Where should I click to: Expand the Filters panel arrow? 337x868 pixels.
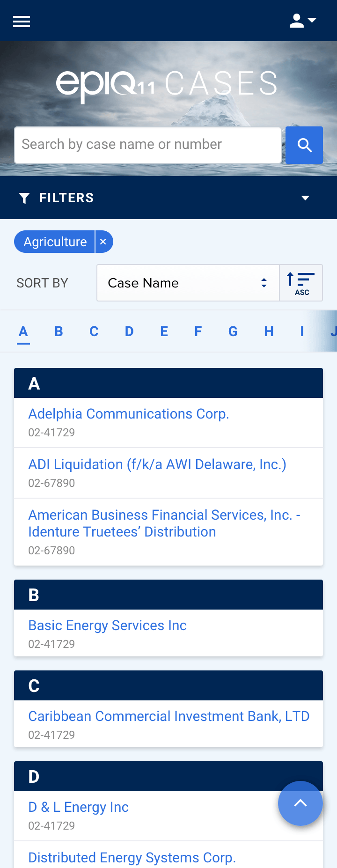pyautogui.click(x=305, y=198)
